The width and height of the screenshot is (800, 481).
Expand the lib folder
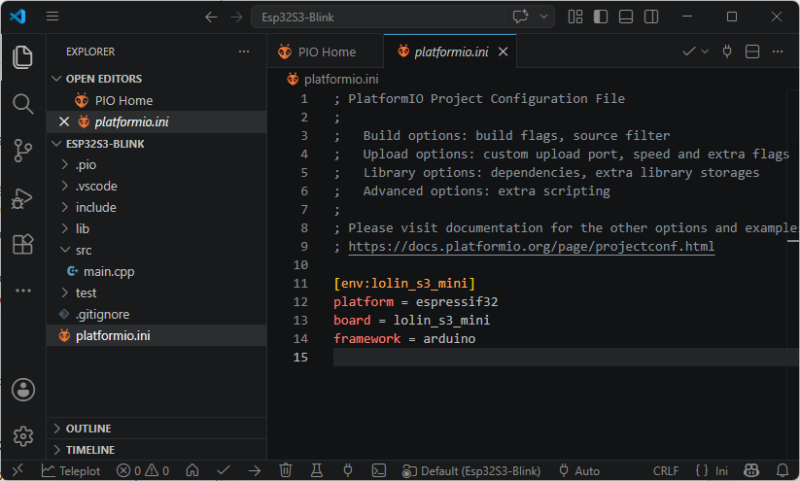coord(156,229)
